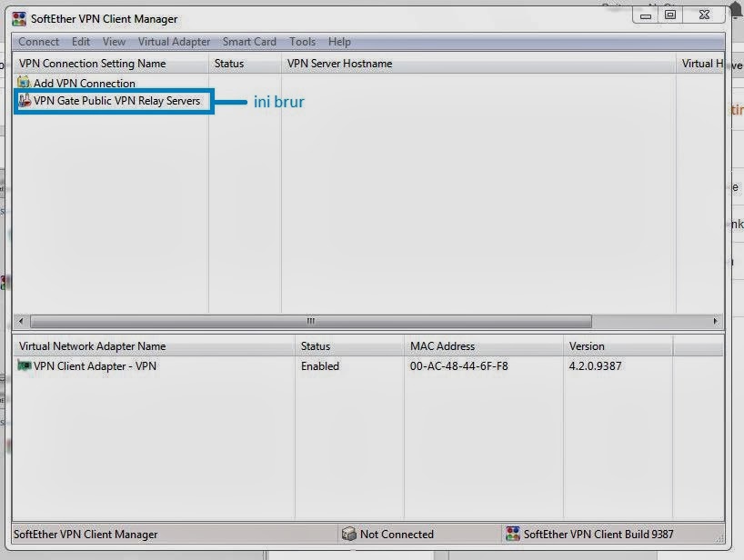Click the Not Connected status text
The height and width of the screenshot is (560, 744).
(397, 535)
